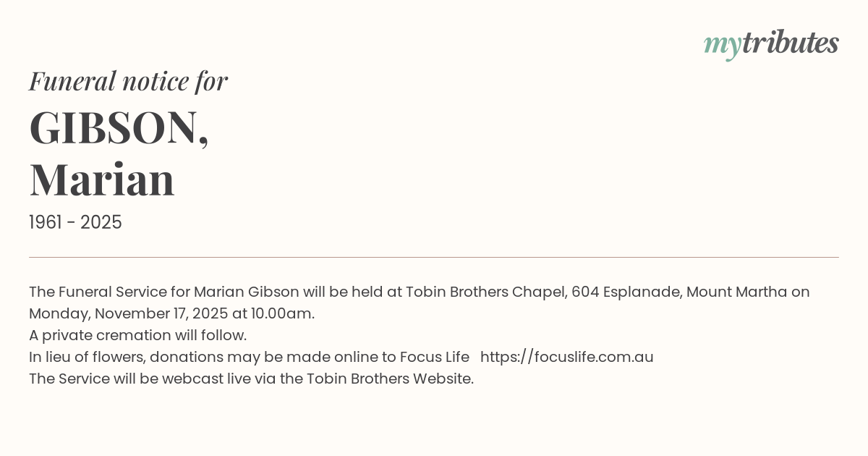The width and height of the screenshot is (868, 456).
Task: Click the years "1961 - 2025"
Action: (75, 222)
